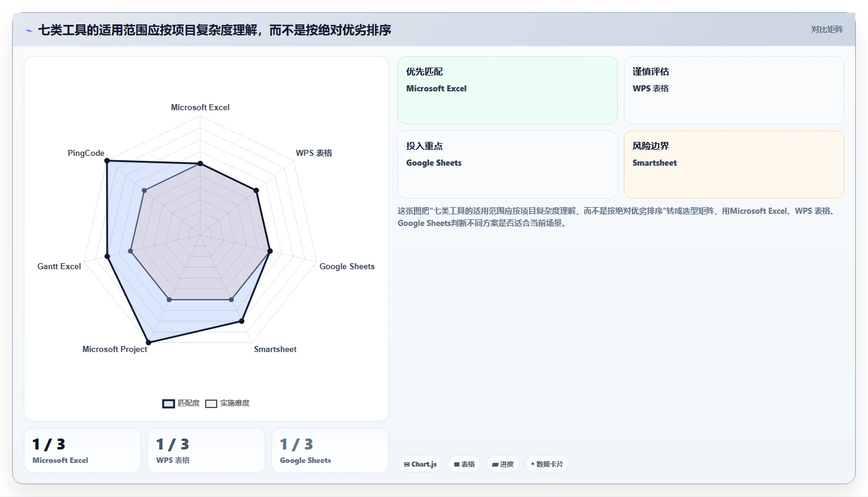Open the 谨慎评估 WPS 表格 card
868x497 pixels.
coord(734,90)
